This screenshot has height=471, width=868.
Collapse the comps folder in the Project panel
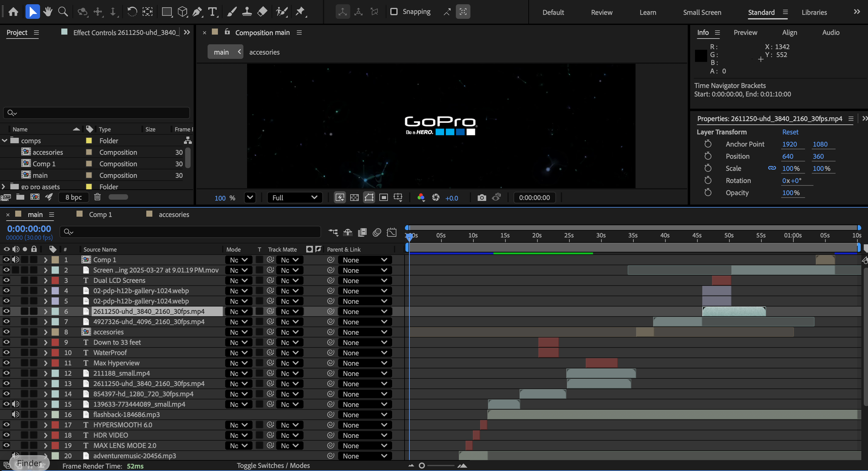5,141
